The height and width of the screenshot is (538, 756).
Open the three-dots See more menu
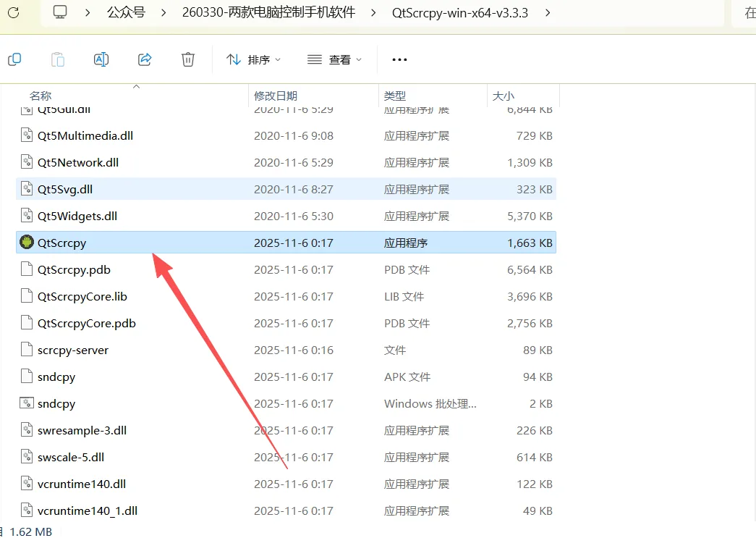point(399,59)
